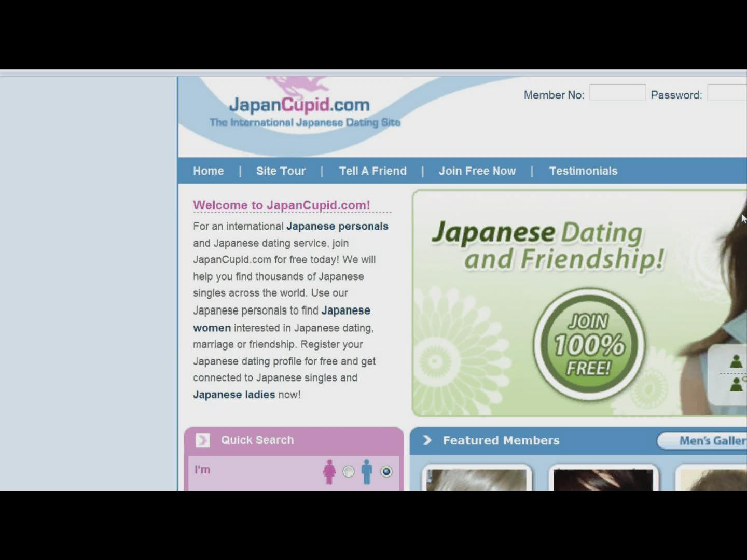The height and width of the screenshot is (560, 747).
Task: Open the first featured member thumbnail
Action: pos(477,479)
